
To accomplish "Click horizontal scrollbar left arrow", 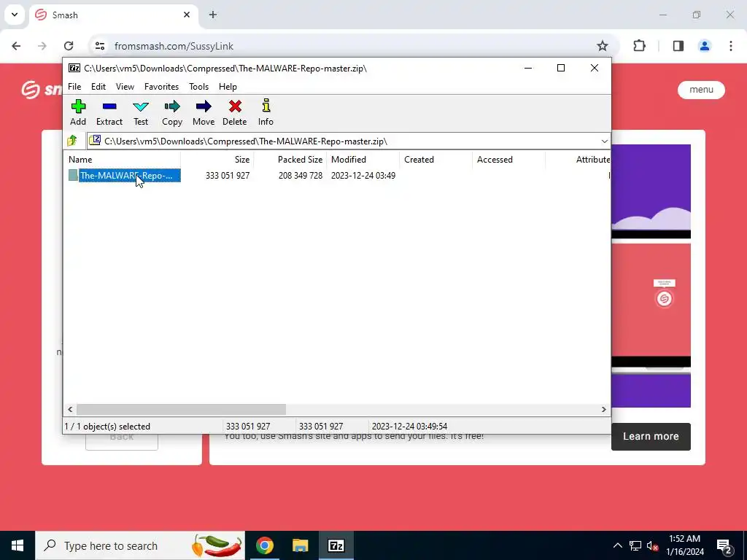I will [x=71, y=410].
